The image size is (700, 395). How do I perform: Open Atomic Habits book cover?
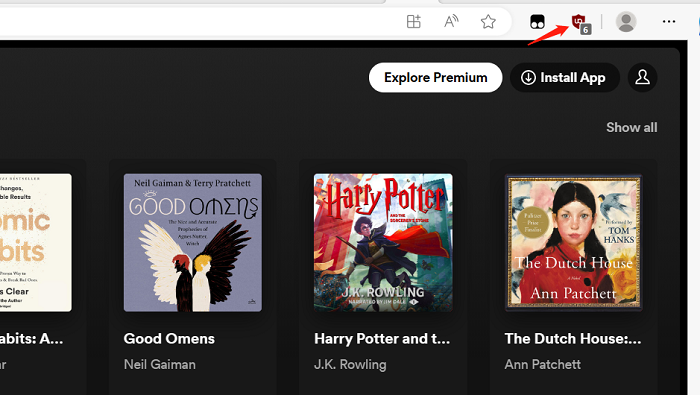pyautogui.click(x=36, y=242)
